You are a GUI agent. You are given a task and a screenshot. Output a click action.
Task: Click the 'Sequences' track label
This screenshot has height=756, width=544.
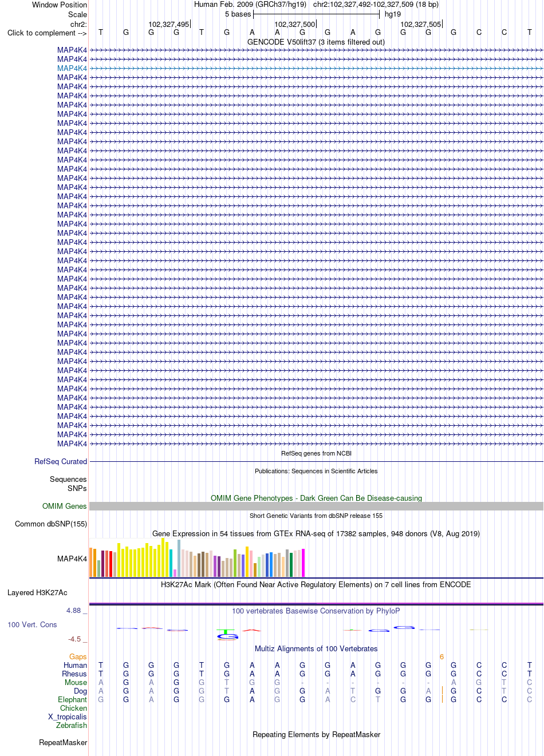[x=68, y=479]
